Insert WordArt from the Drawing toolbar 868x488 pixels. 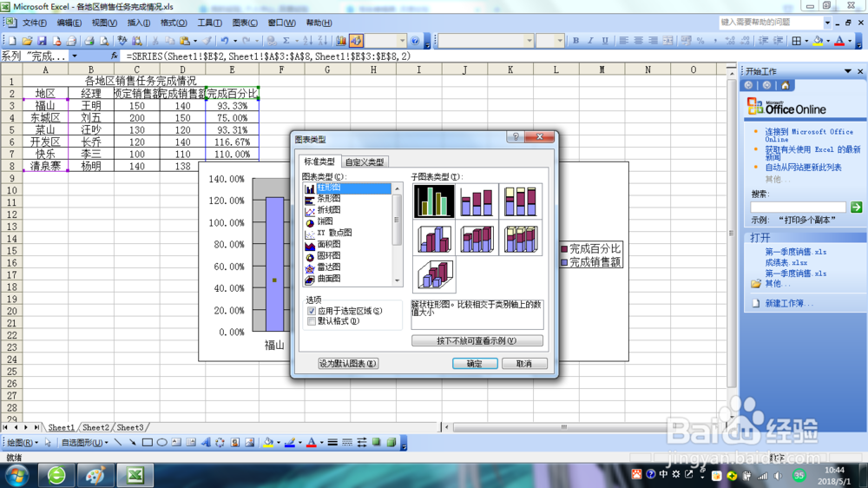[206, 443]
